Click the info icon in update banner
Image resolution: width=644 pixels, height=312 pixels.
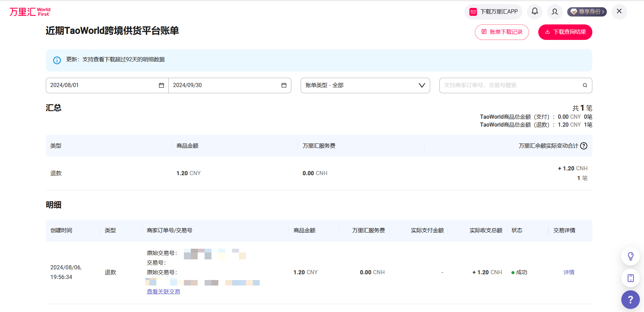click(x=57, y=60)
